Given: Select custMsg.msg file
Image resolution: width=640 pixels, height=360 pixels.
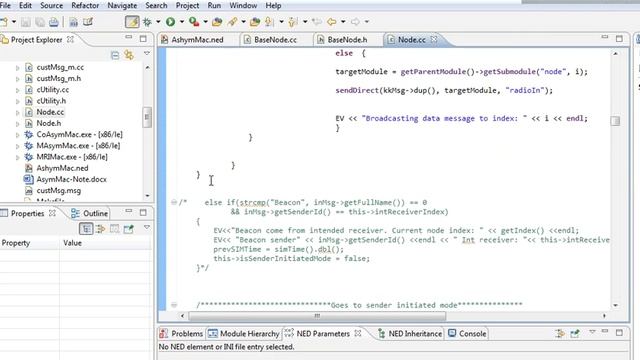Looking at the screenshot, I should (58, 191).
